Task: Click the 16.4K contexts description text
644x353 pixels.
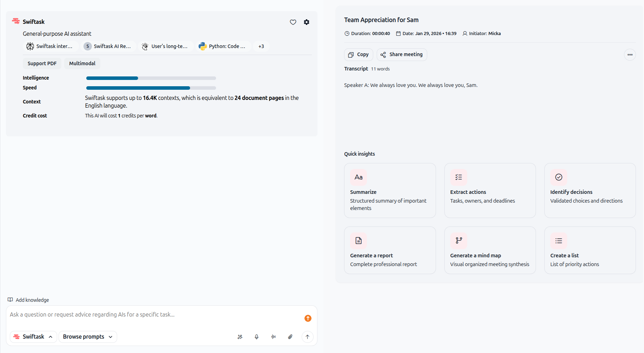Action: click(192, 102)
